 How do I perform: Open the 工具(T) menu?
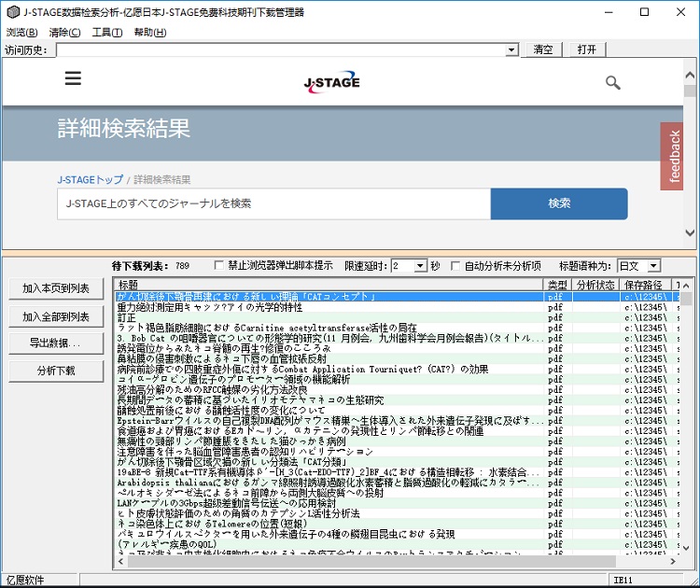107,33
